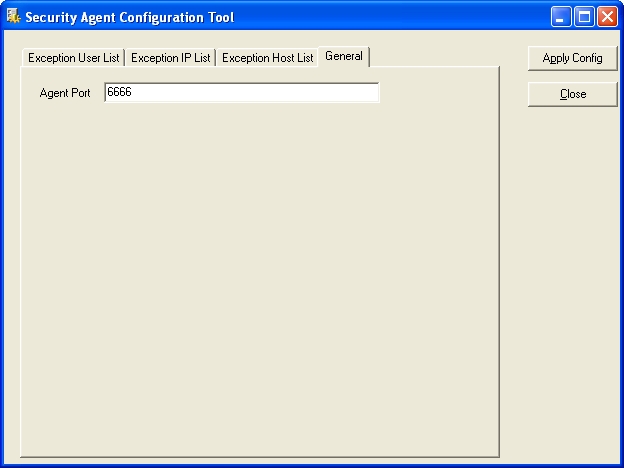Minimize the Security Agent Configuration Tool window
Viewport: 624px width, 468px height.
[562, 17]
